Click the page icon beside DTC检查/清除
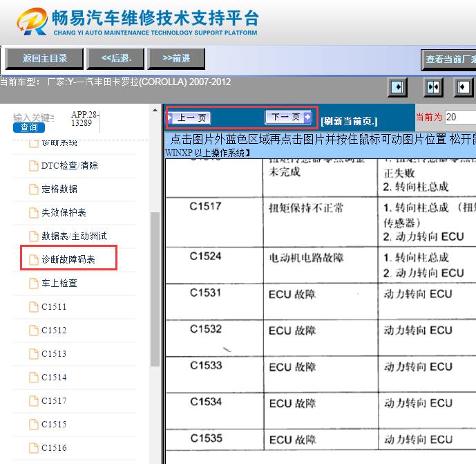Image resolution: width=476 pixels, height=464 pixels. [33, 166]
